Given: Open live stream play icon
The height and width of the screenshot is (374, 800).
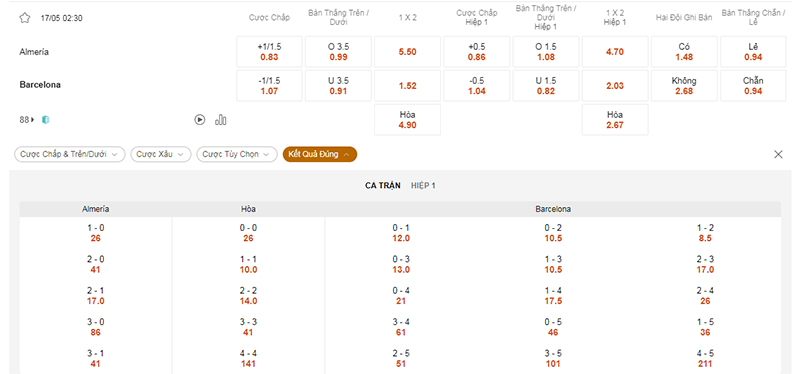Looking at the screenshot, I should pos(200,120).
